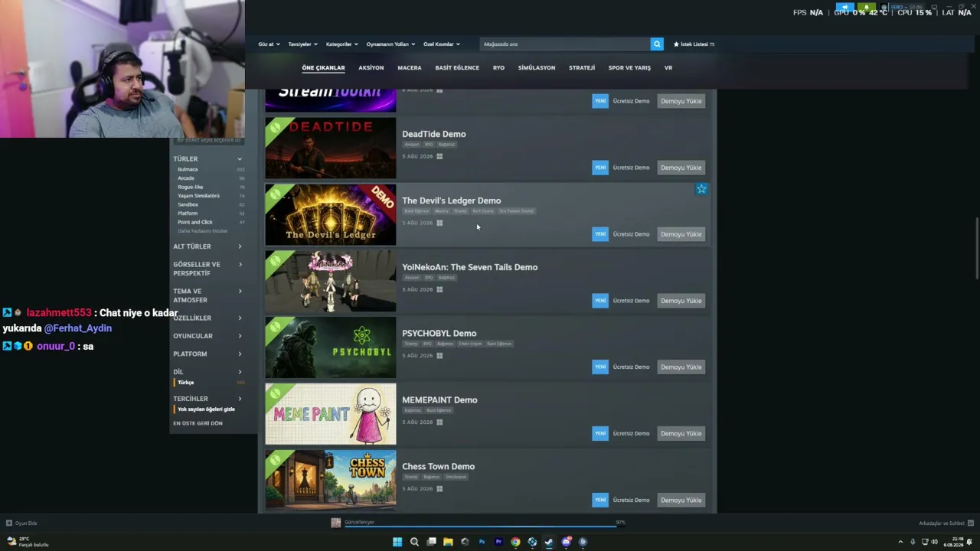This screenshot has width=980, height=551.
Task: Open the İstek Listesi wishlist star
Action: point(676,44)
